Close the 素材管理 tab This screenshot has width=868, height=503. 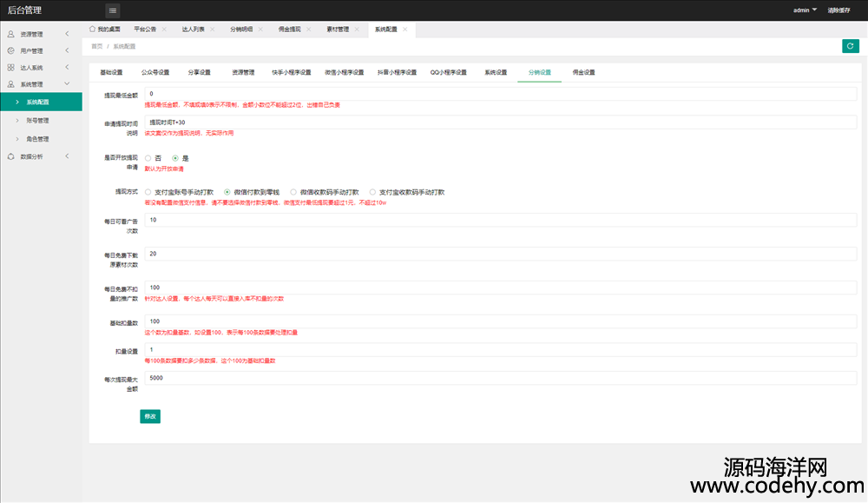357,29
